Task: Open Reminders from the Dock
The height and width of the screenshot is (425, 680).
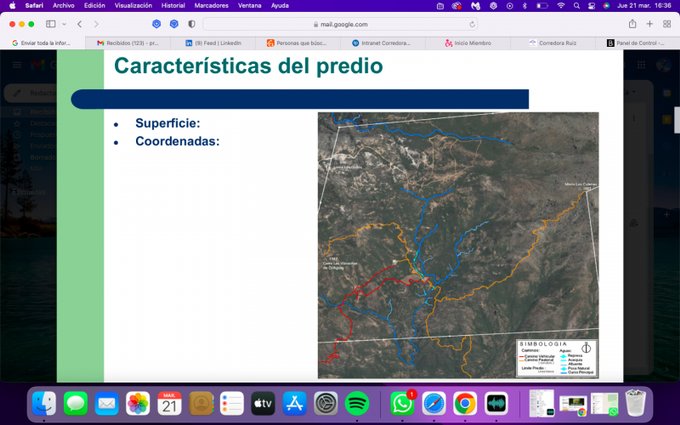Action: 232,404
